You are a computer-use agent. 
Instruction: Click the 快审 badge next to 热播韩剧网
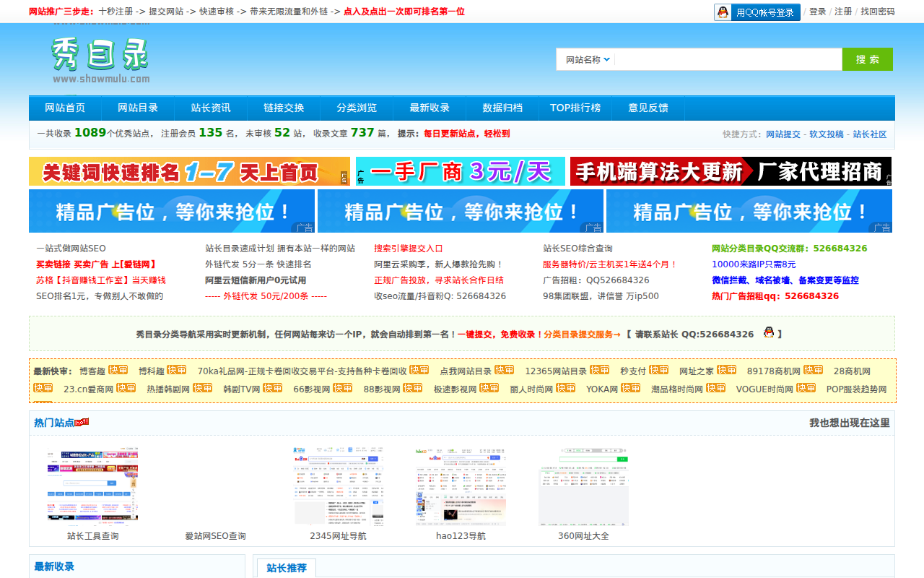[203, 388]
